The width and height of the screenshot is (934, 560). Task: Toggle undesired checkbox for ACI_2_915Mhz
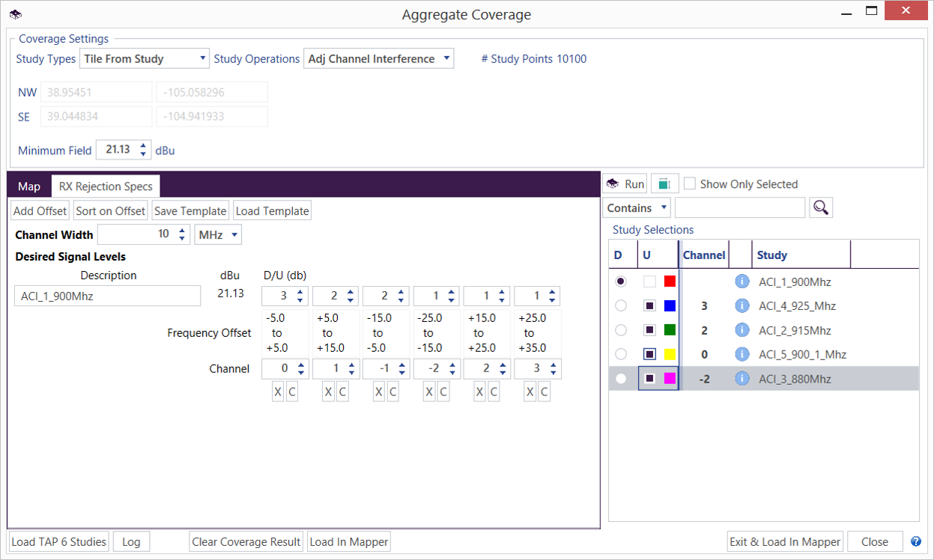pyautogui.click(x=649, y=330)
